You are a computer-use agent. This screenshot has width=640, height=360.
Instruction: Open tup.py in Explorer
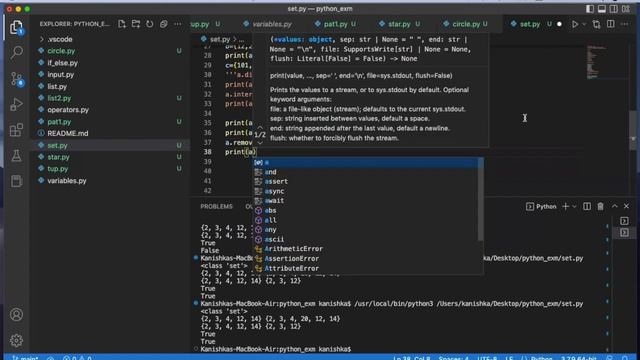pyautogui.click(x=110, y=169)
